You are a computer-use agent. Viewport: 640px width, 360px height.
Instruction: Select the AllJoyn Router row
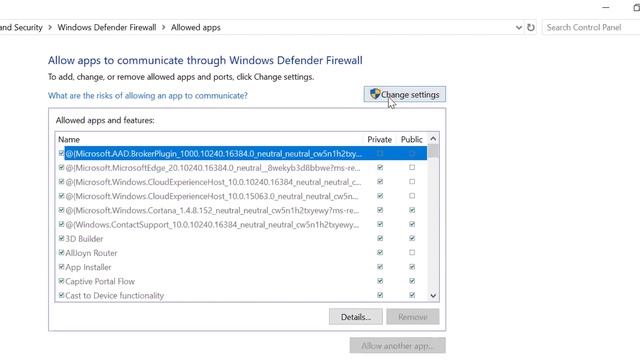pos(242,253)
